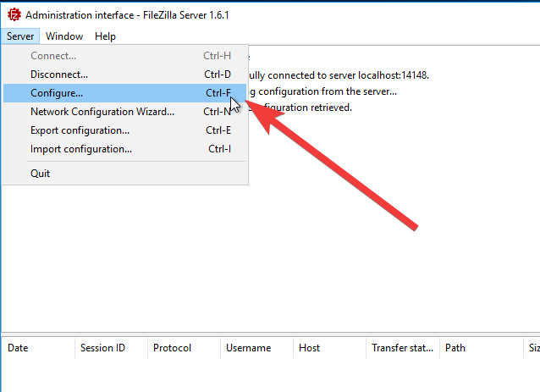Open the Help menu
Screen dimensions: 540x392
tap(105, 36)
